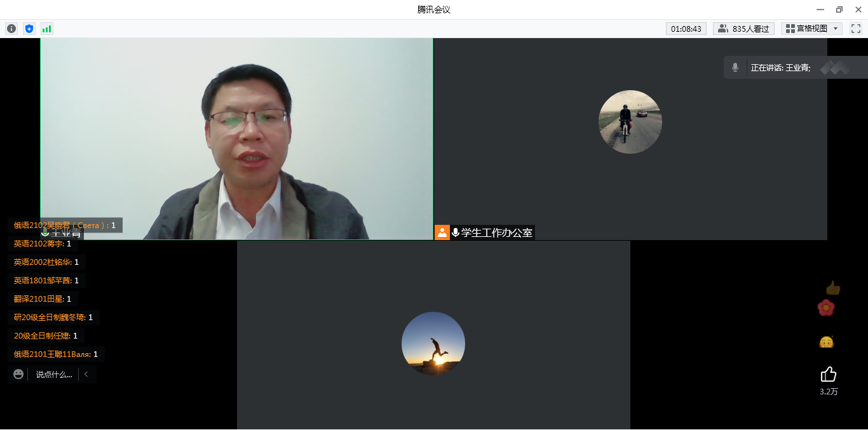Open the emoji picker in chat box
The width and height of the screenshot is (868, 430).
click(x=18, y=374)
